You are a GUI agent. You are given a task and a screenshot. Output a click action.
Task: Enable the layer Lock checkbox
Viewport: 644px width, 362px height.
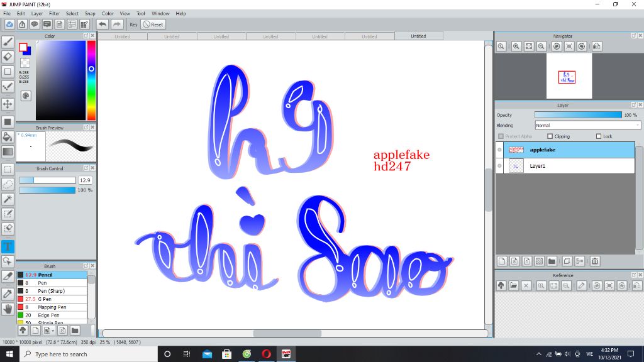599,136
